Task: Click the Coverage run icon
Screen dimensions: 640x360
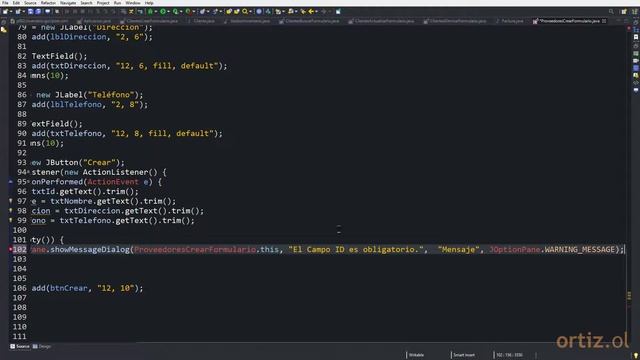Action: (x=175, y=11)
